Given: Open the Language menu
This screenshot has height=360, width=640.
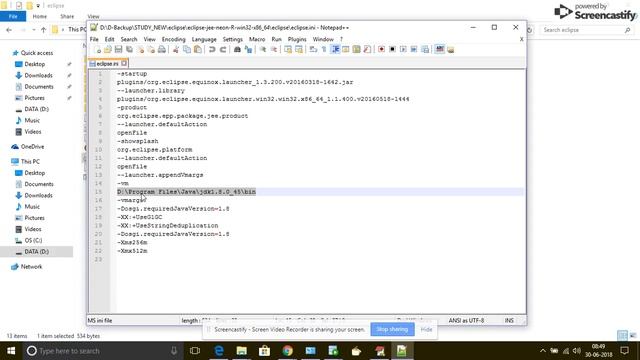Looking at the screenshot, I should point(204,39).
